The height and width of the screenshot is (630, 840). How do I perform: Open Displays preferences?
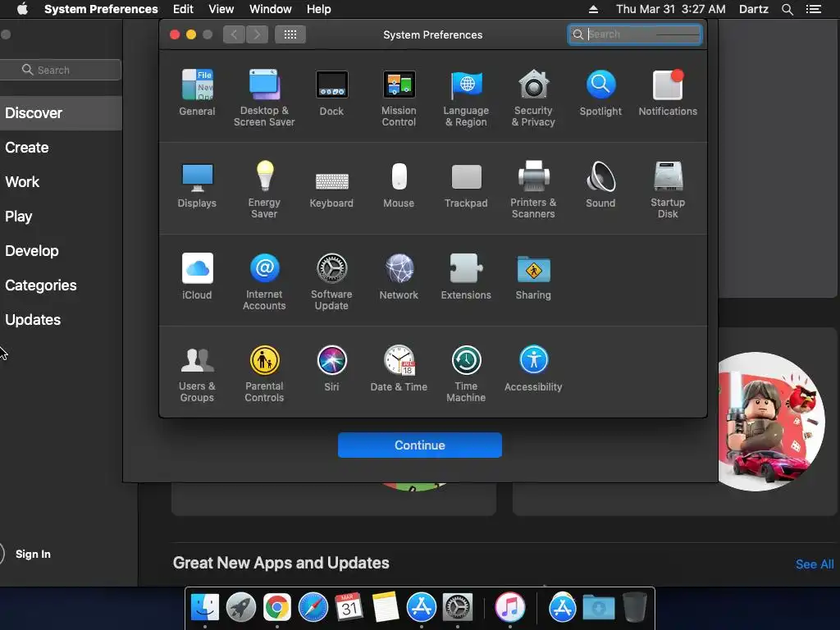point(197,185)
